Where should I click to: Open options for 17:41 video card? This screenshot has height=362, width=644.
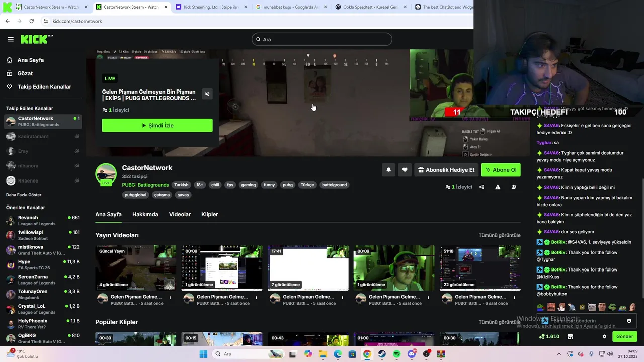click(x=342, y=297)
